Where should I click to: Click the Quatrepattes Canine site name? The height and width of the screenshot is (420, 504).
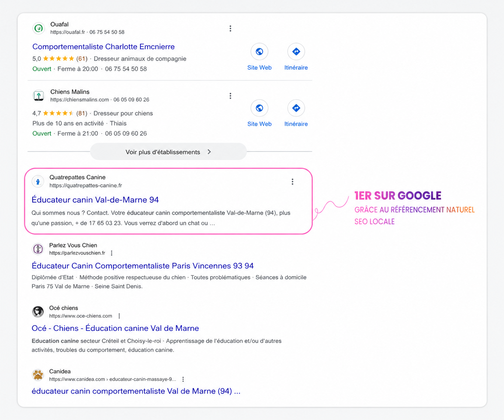click(x=77, y=177)
